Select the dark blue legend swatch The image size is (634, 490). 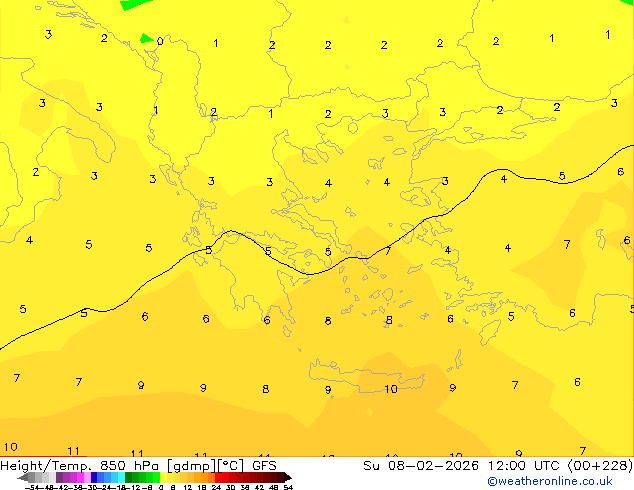point(94,477)
